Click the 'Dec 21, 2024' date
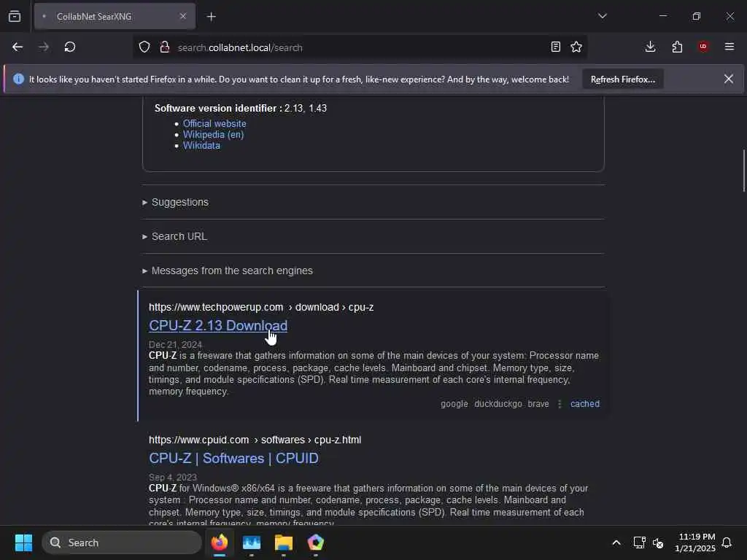This screenshot has width=747, height=560. [175, 345]
